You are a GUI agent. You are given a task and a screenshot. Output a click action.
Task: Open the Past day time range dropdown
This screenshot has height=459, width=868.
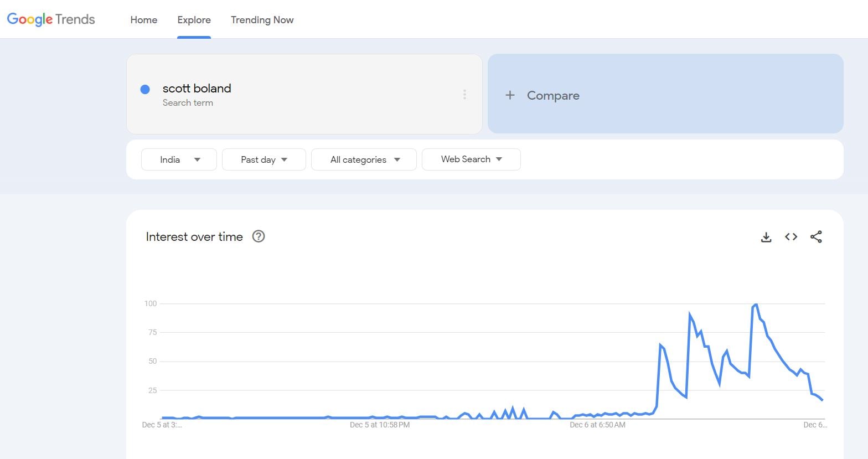click(x=263, y=159)
